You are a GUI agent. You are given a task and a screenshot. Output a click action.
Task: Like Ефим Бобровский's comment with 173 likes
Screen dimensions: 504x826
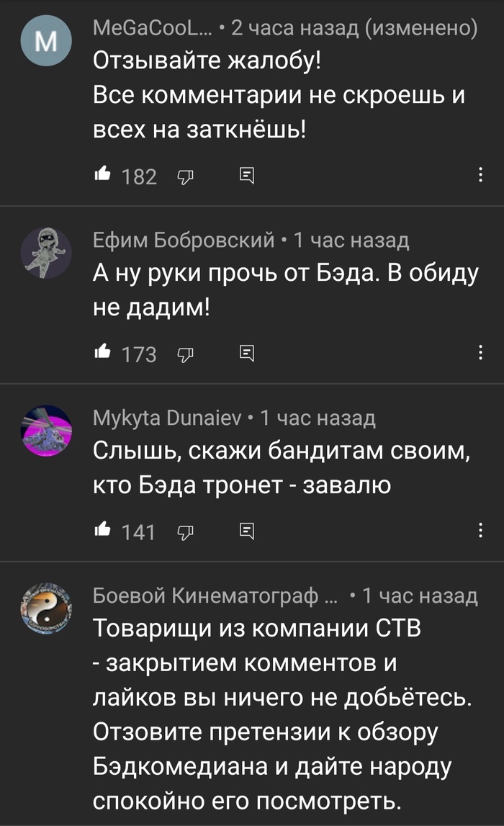point(102,351)
